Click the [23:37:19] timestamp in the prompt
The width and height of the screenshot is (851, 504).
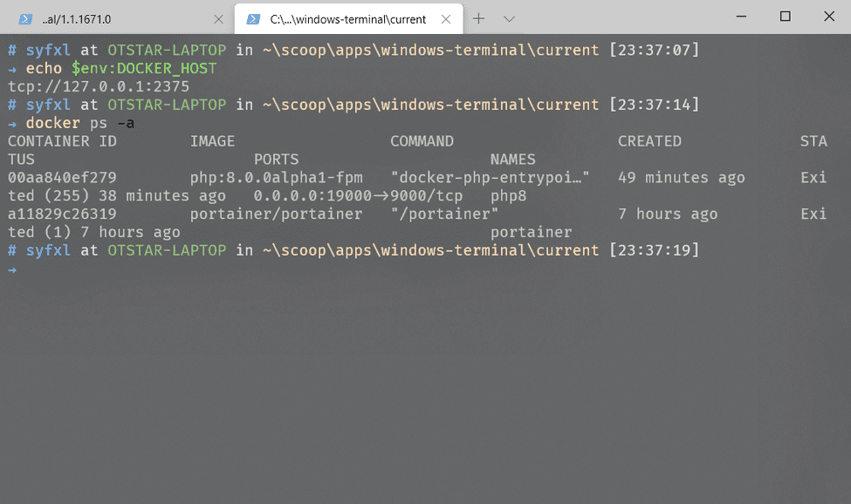654,251
